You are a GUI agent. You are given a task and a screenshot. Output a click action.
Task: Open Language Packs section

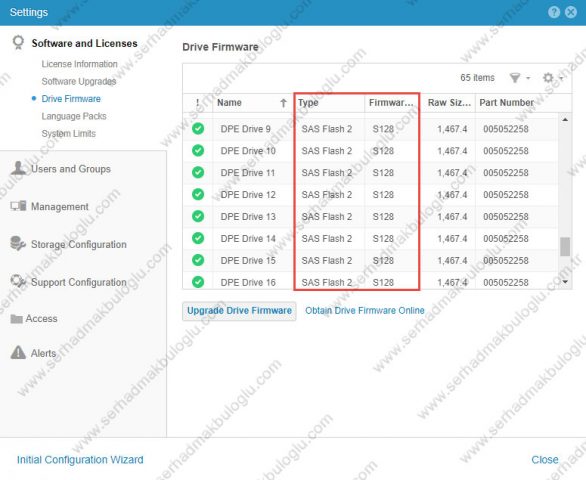click(x=74, y=116)
